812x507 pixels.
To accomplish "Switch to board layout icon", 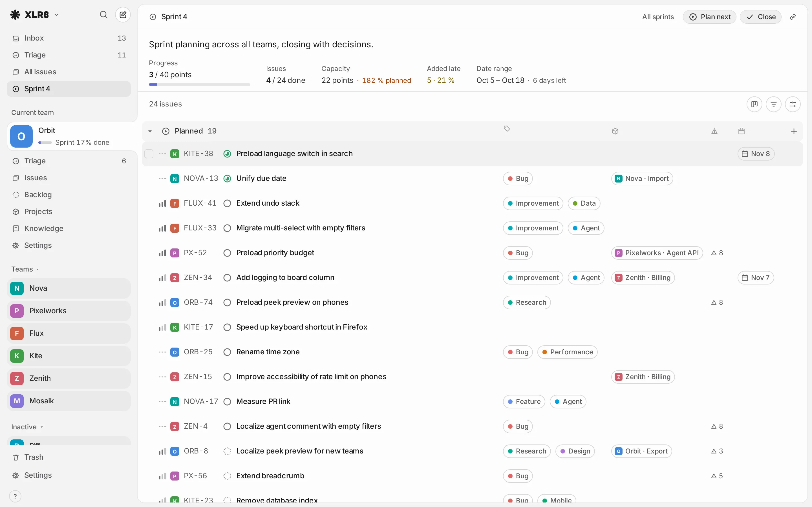I will click(x=754, y=104).
